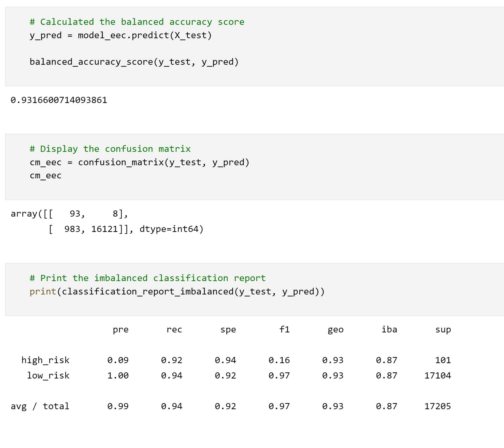Click the avg / total precision 0.99
504x448 pixels.
pos(118,406)
